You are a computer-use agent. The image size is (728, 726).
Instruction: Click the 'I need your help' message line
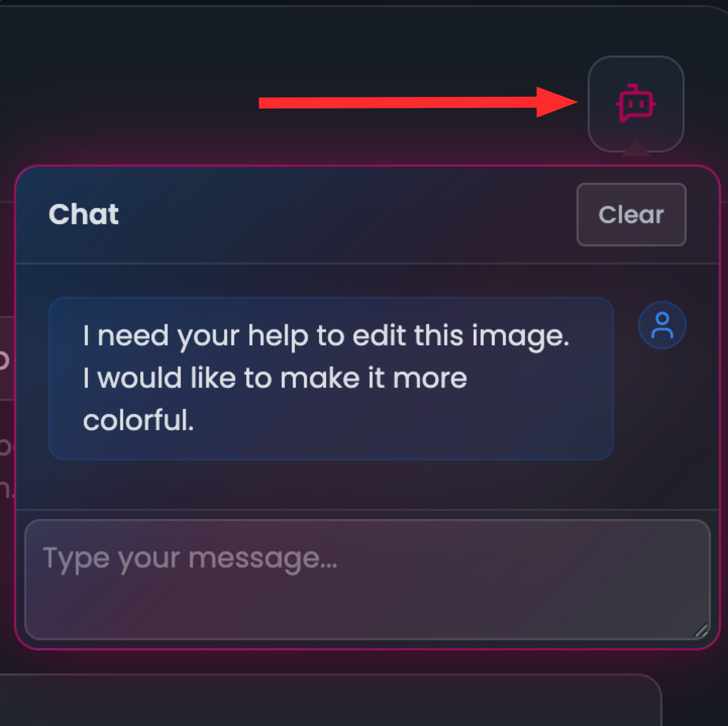pyautogui.click(x=326, y=336)
